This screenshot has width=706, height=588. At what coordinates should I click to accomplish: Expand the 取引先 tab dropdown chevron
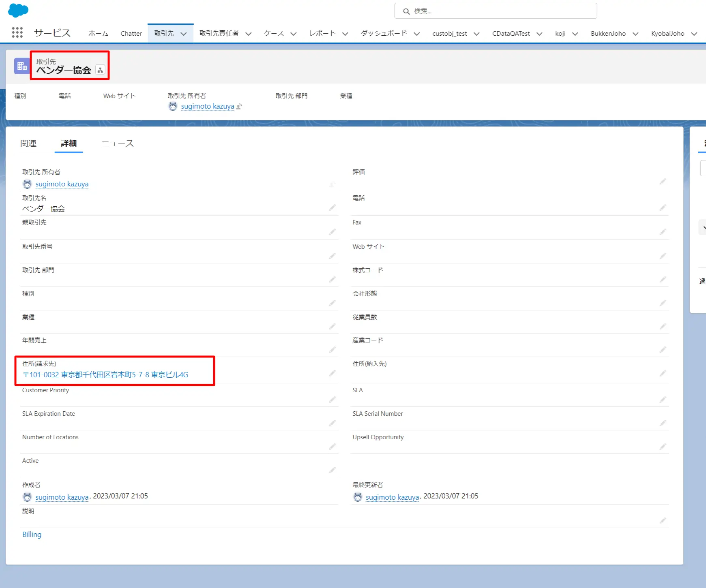(x=184, y=34)
